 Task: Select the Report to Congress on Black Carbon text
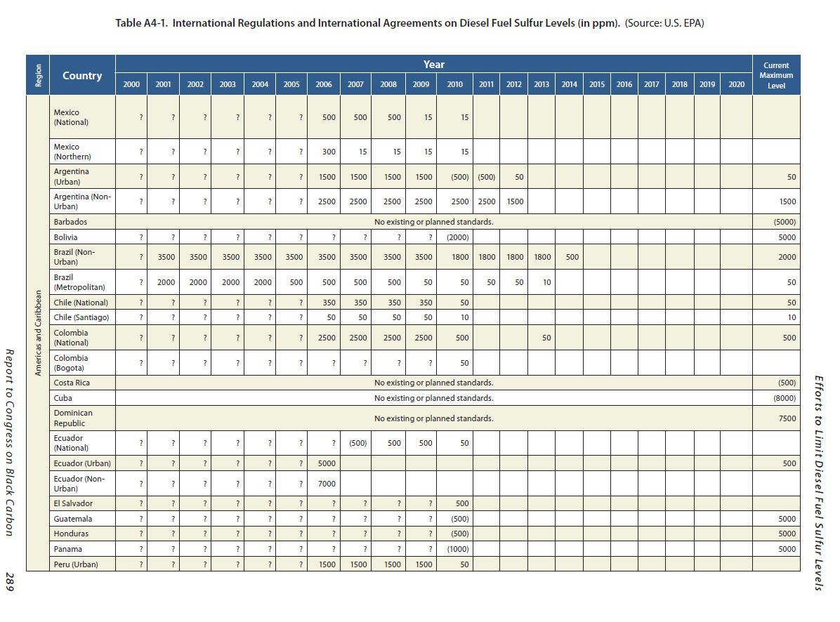coord(9,442)
